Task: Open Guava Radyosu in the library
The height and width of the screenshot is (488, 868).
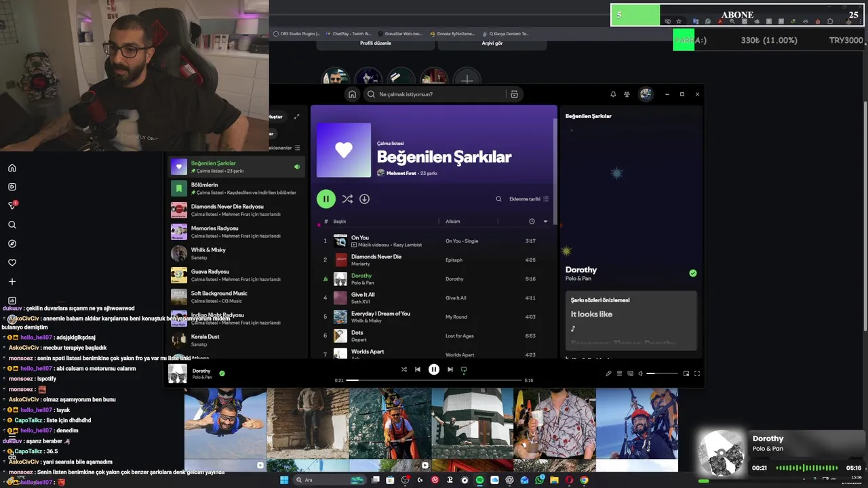Action: click(235, 275)
